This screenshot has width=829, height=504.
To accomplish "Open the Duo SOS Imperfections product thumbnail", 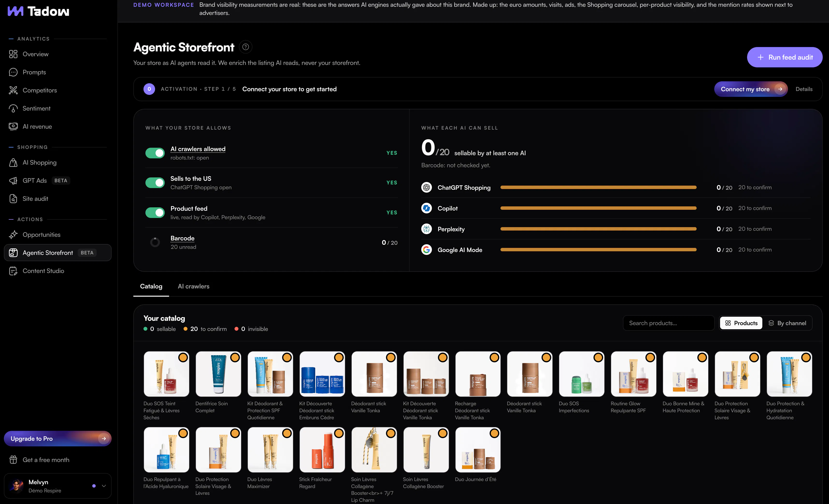I will tap(582, 374).
